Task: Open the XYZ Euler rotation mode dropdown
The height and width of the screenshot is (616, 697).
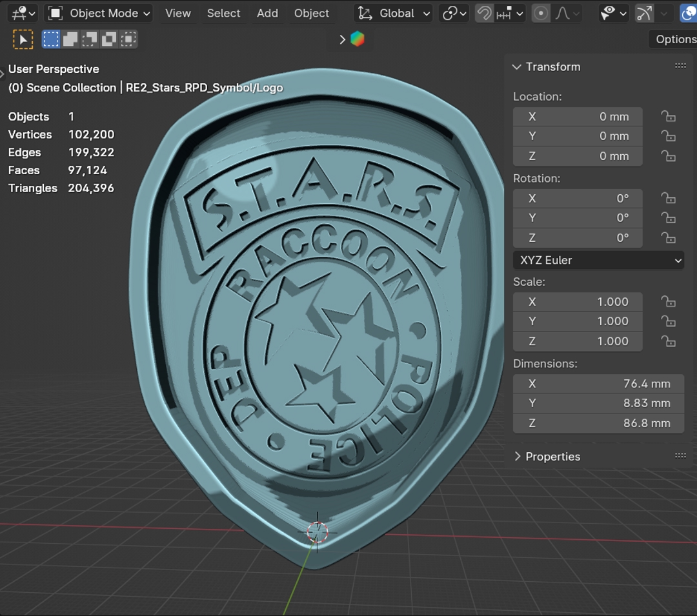Action: [x=598, y=261]
